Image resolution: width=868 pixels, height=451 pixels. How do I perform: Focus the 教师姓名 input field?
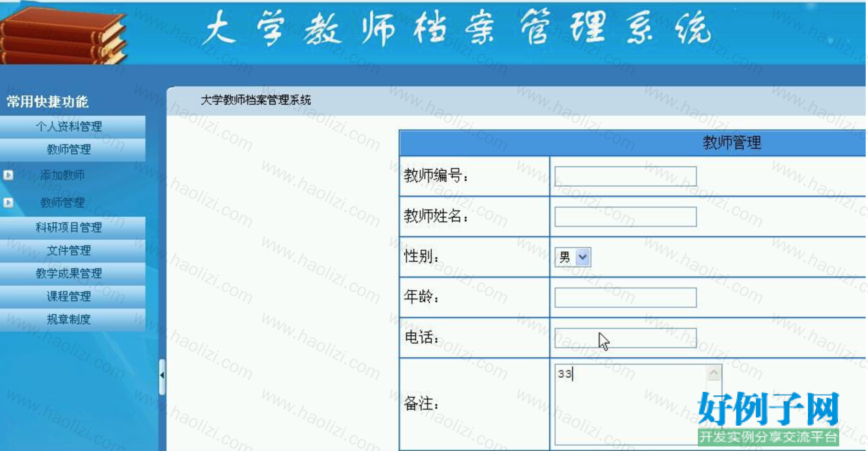(625, 217)
